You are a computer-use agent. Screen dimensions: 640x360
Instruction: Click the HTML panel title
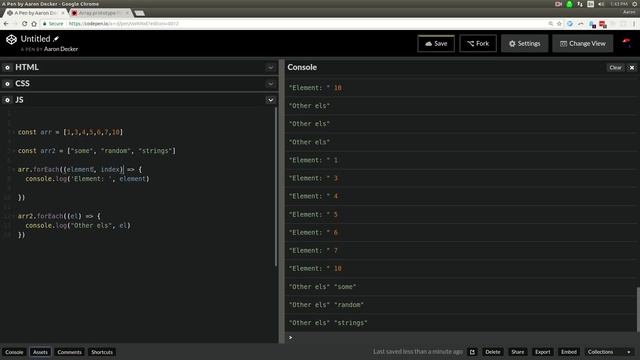coord(27,67)
